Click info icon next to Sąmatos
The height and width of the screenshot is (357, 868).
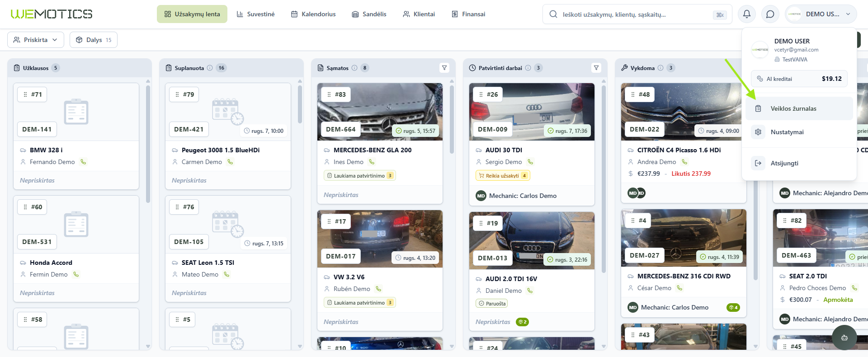pos(354,68)
